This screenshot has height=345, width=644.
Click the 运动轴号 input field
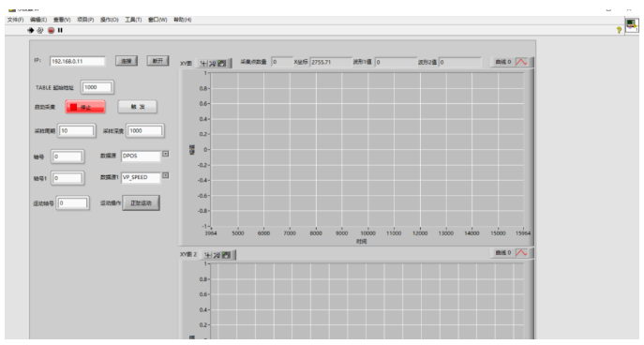pyautogui.click(x=72, y=202)
